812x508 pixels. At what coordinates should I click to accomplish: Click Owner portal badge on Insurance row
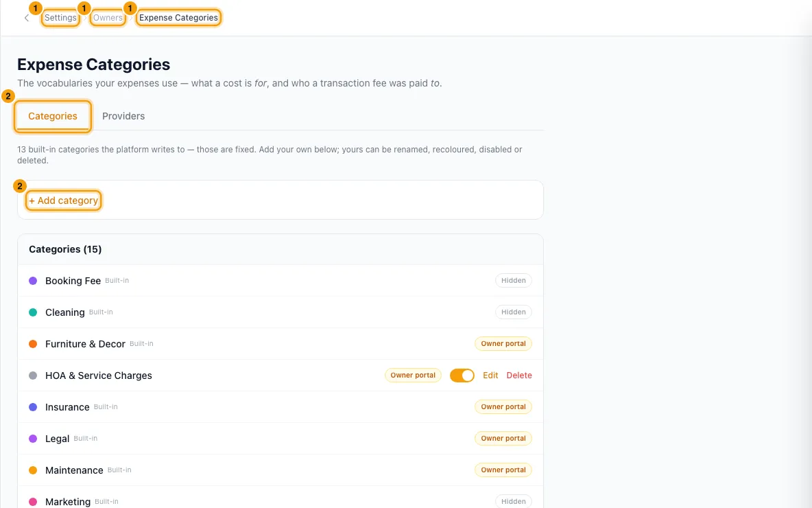[x=503, y=407]
